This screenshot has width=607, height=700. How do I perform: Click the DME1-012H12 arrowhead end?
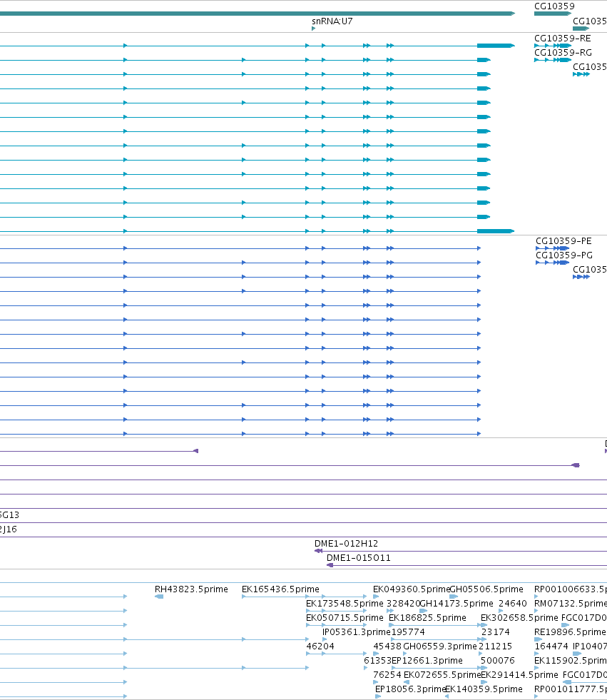coord(318,551)
